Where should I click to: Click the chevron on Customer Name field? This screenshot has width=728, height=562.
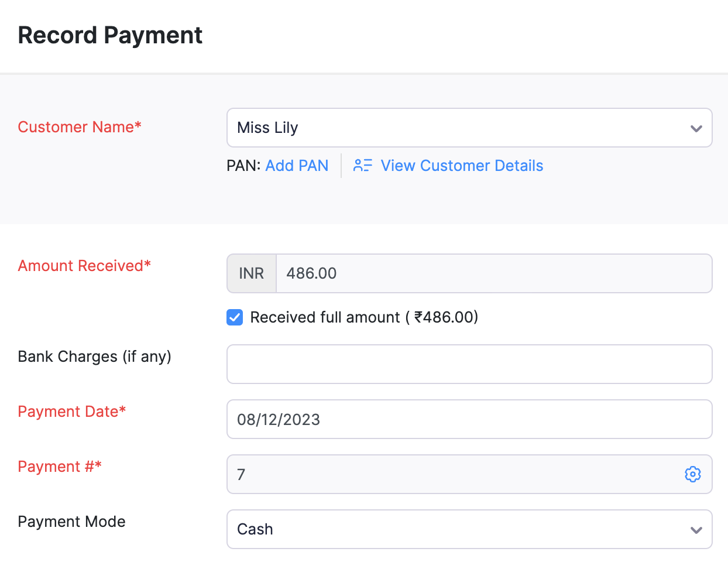(x=696, y=128)
